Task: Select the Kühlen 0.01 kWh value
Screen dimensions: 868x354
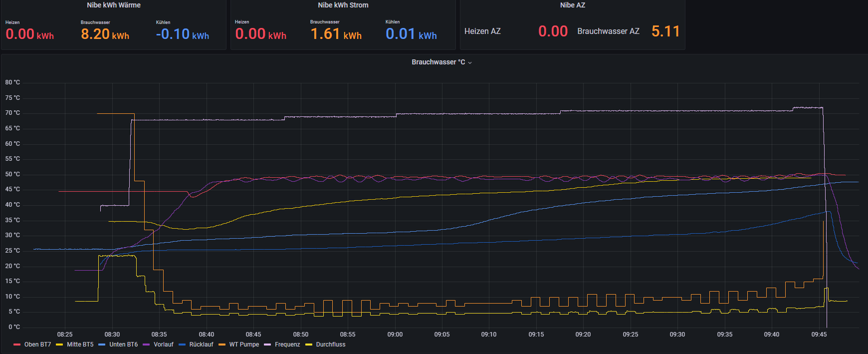Action: pyautogui.click(x=411, y=34)
